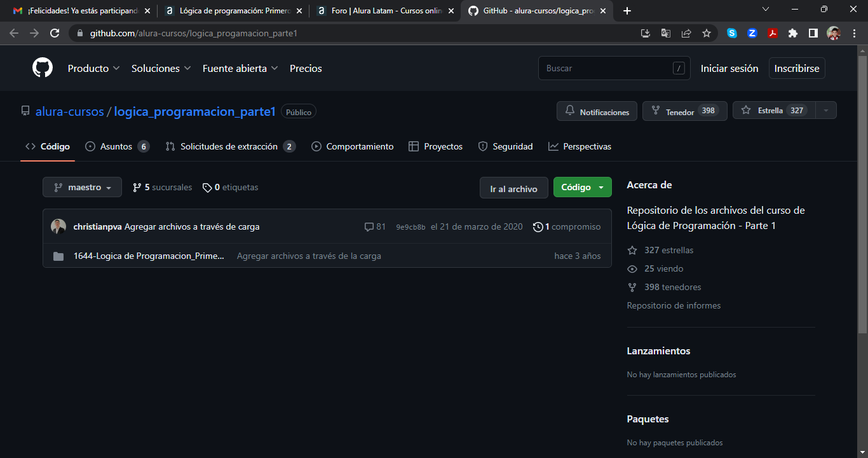Open the Extensions puzzle piece menu
The width and height of the screenshot is (868, 458).
pyautogui.click(x=793, y=33)
